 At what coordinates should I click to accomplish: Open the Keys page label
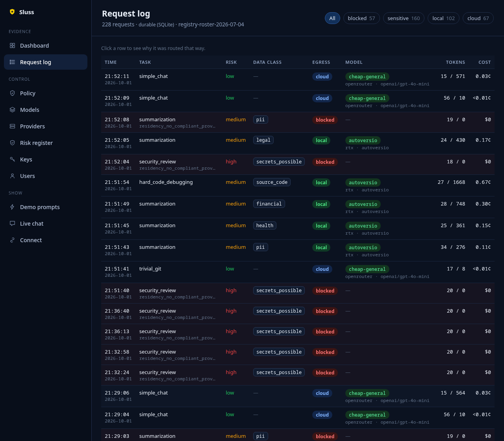click(26, 159)
